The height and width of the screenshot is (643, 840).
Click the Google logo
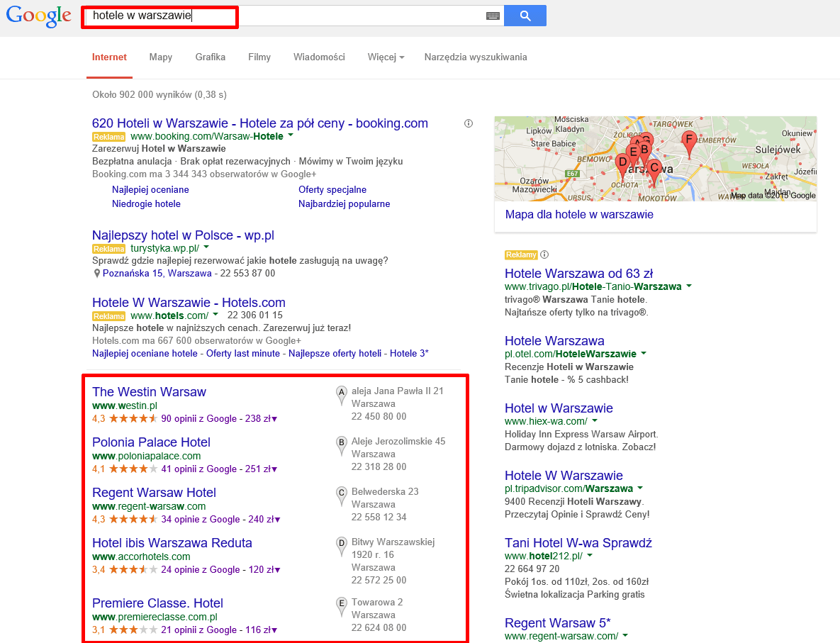(x=38, y=16)
